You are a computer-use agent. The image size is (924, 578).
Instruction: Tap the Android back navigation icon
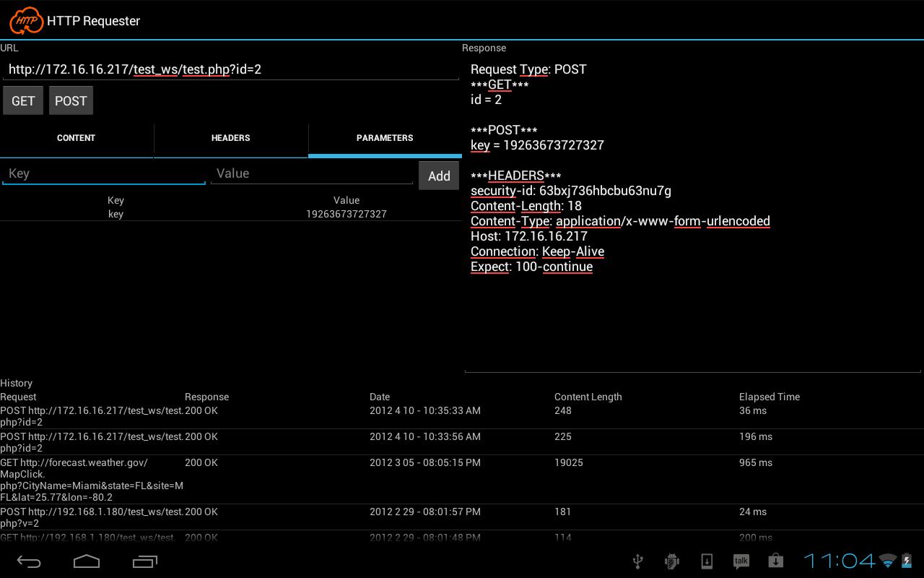(x=29, y=561)
